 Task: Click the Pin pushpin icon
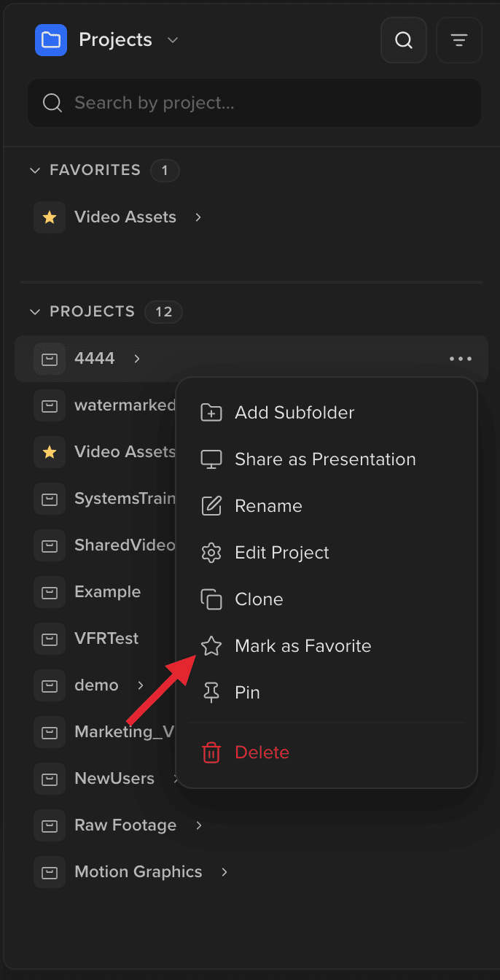(x=211, y=693)
